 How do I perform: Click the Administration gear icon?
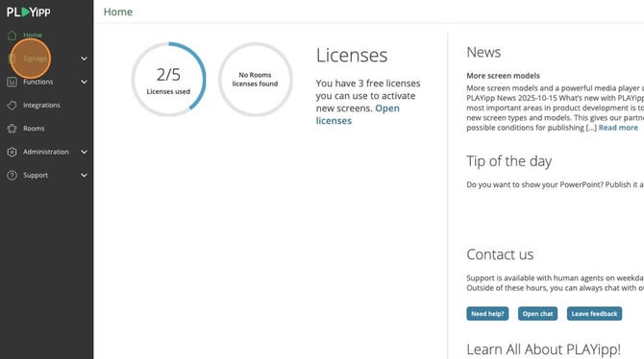pos(12,152)
